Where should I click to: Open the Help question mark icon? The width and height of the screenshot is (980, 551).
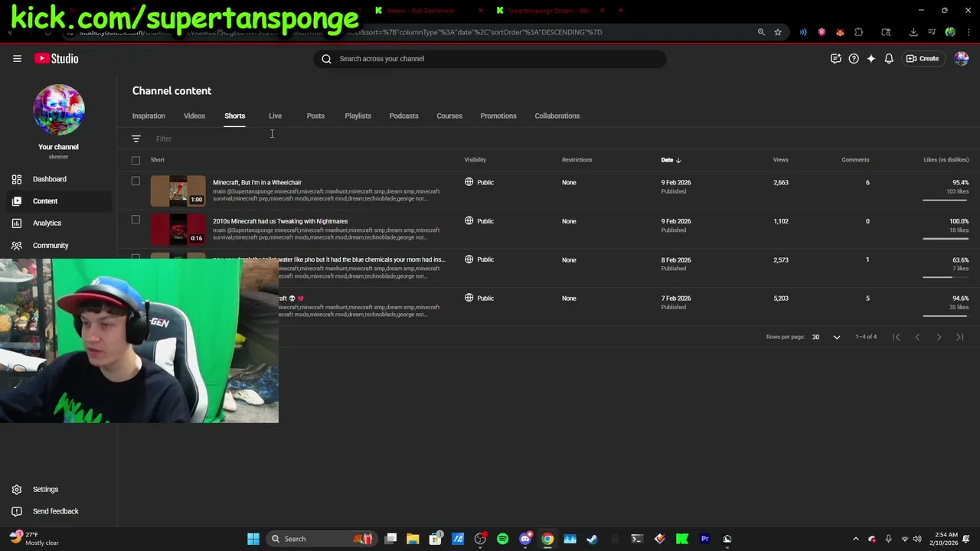coord(854,58)
